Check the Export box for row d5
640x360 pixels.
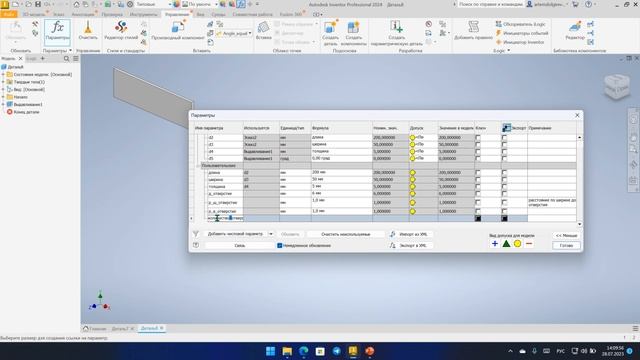(504, 158)
